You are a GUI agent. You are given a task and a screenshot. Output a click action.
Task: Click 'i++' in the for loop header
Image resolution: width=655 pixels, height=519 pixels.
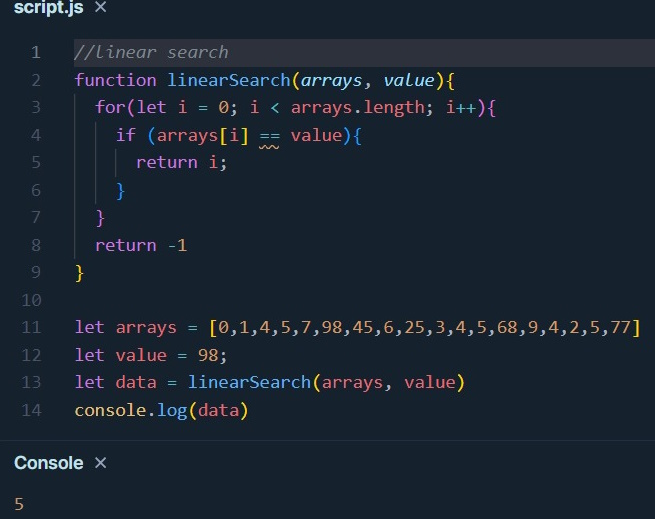coord(461,108)
